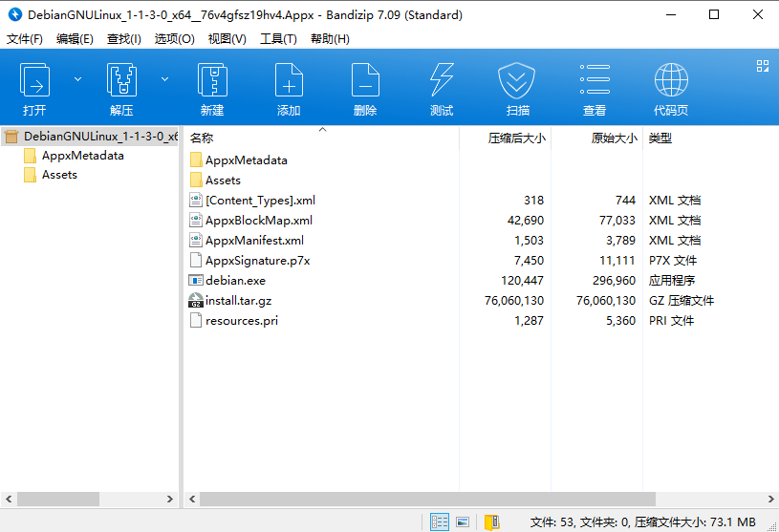The height and width of the screenshot is (532, 779).
Task: Switch to thumbnail view in status bar
Action: 463,521
